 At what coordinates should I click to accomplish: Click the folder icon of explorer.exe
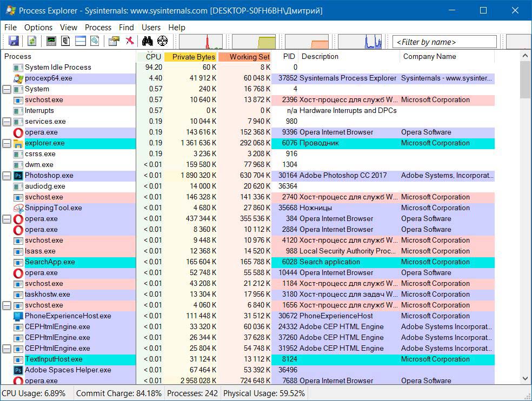(x=18, y=144)
